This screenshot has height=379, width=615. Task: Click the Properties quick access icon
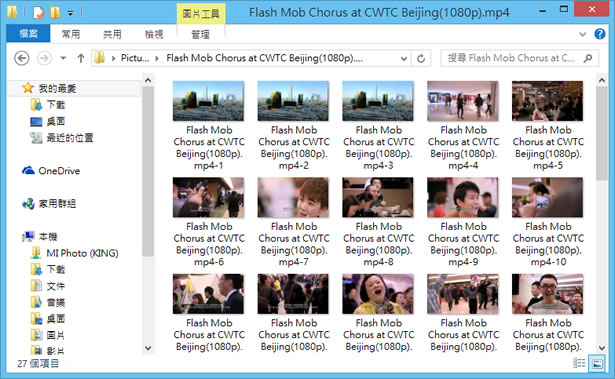(39, 13)
